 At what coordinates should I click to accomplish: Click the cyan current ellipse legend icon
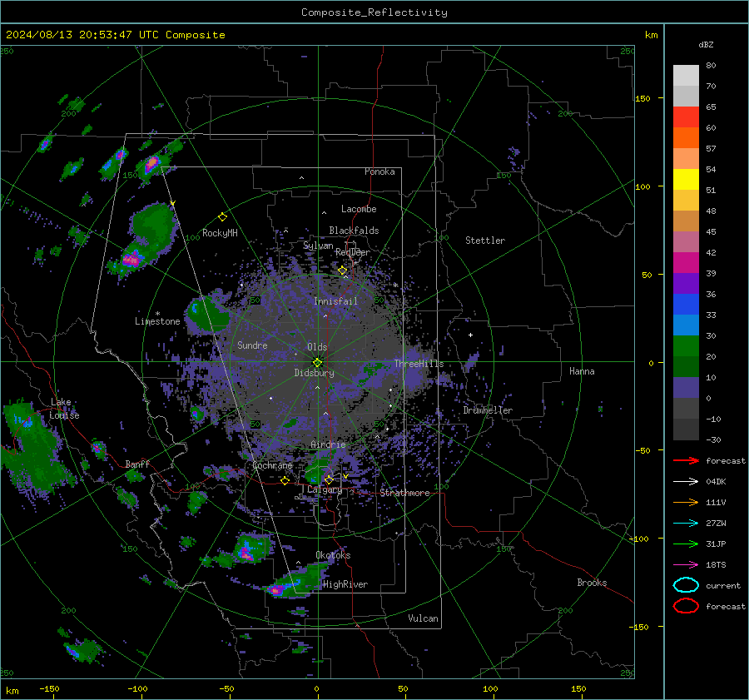(686, 585)
